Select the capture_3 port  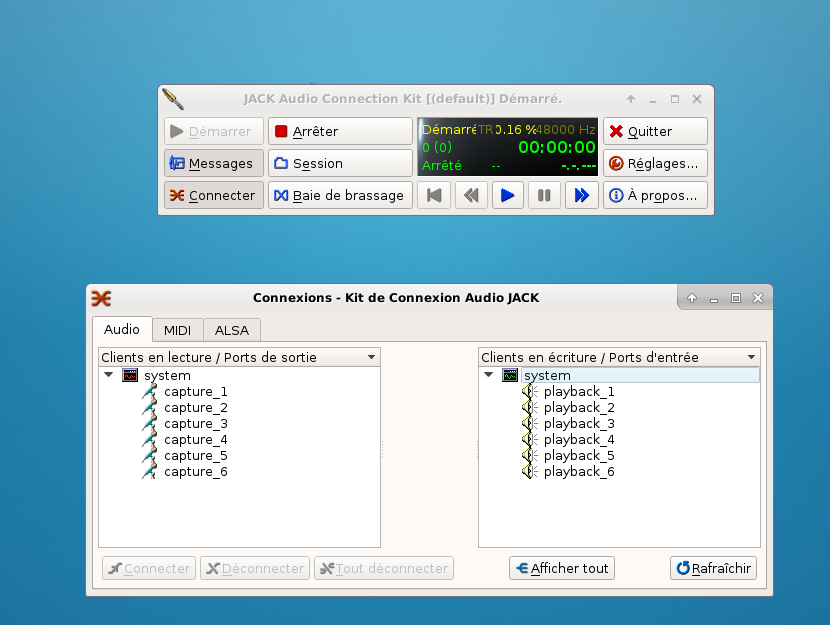[x=196, y=424]
